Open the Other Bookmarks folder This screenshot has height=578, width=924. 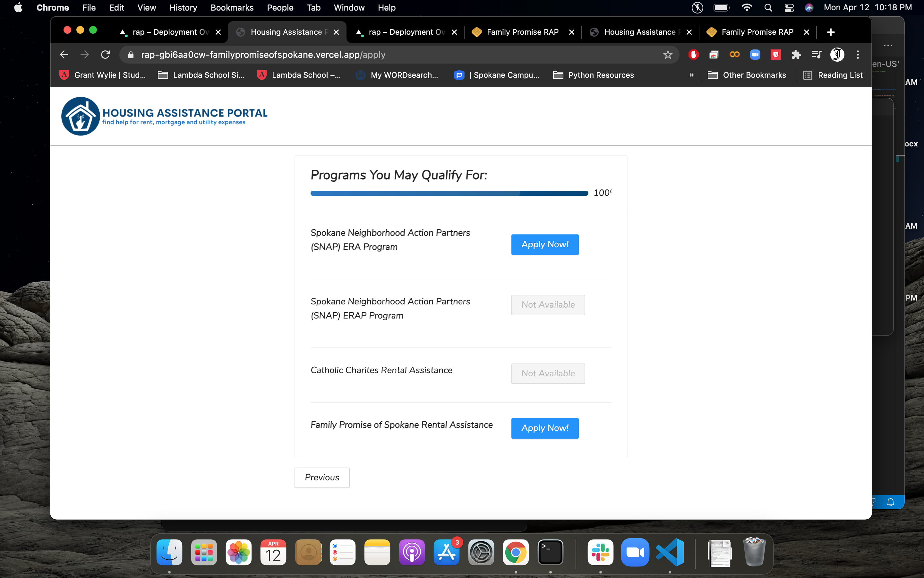click(747, 75)
